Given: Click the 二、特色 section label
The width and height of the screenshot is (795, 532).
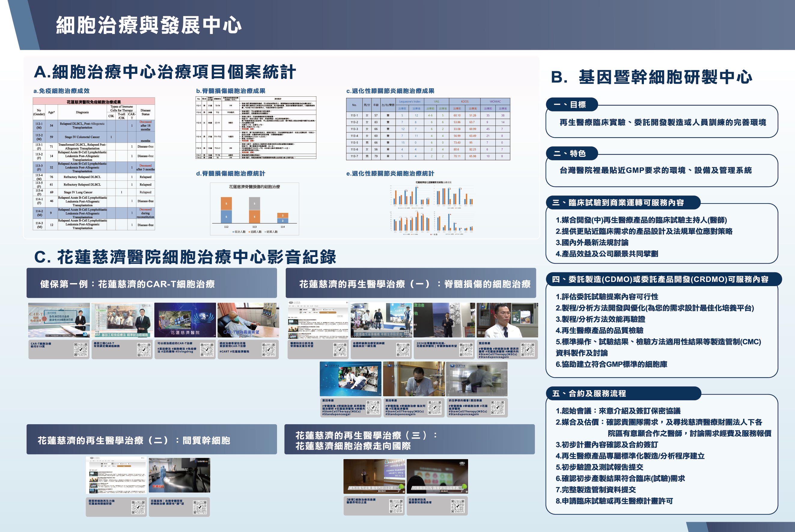Looking at the screenshot, I should [572, 154].
